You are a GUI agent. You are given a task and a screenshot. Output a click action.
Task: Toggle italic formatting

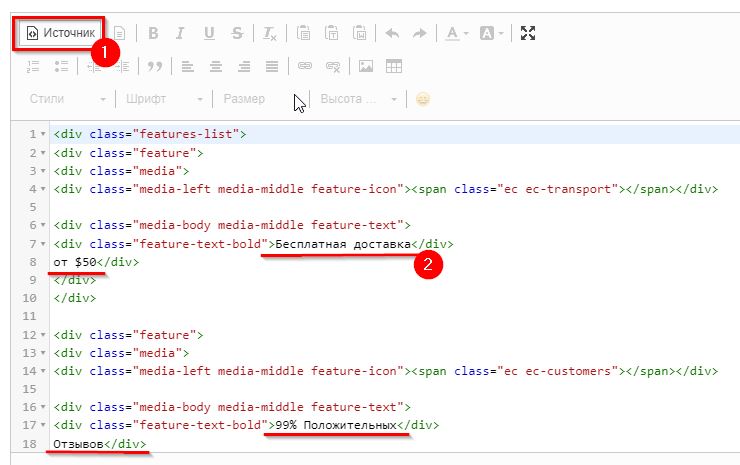pyautogui.click(x=180, y=33)
